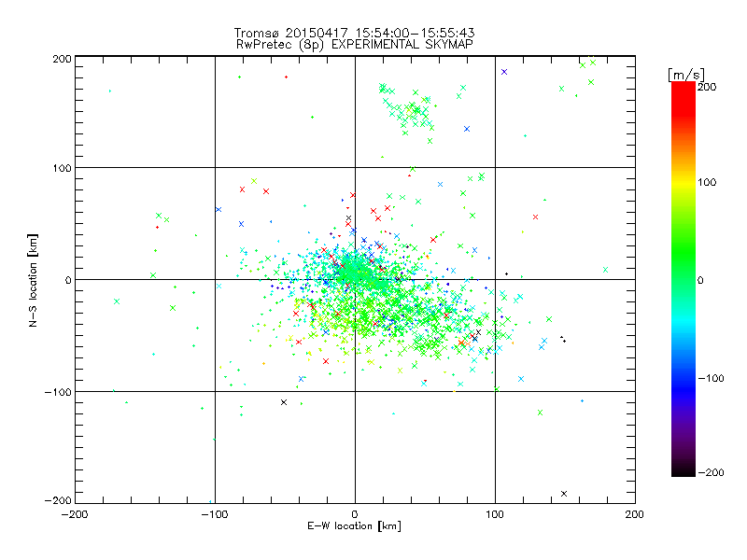Click the 'N-S location [km]' axis label

pyautogui.click(x=33, y=280)
